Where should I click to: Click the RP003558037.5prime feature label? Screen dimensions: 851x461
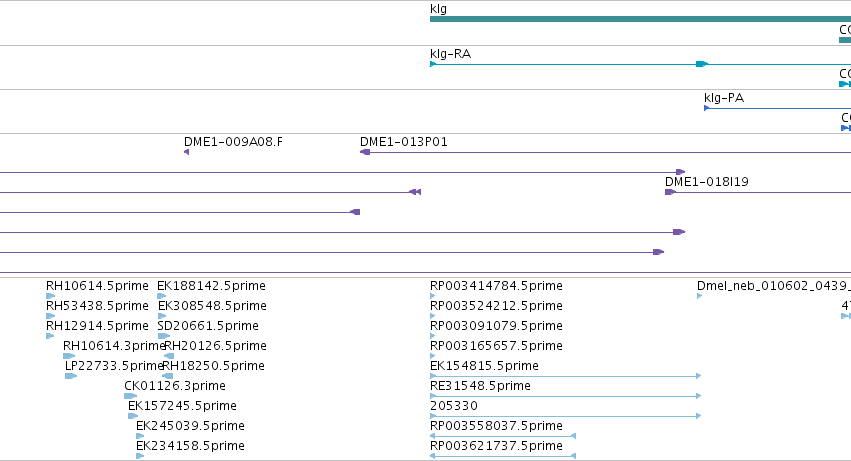tap(496, 426)
